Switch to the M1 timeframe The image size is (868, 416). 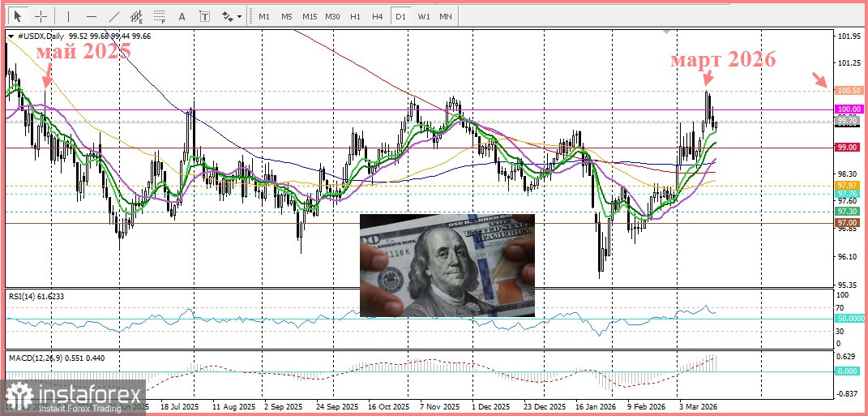pyautogui.click(x=264, y=16)
